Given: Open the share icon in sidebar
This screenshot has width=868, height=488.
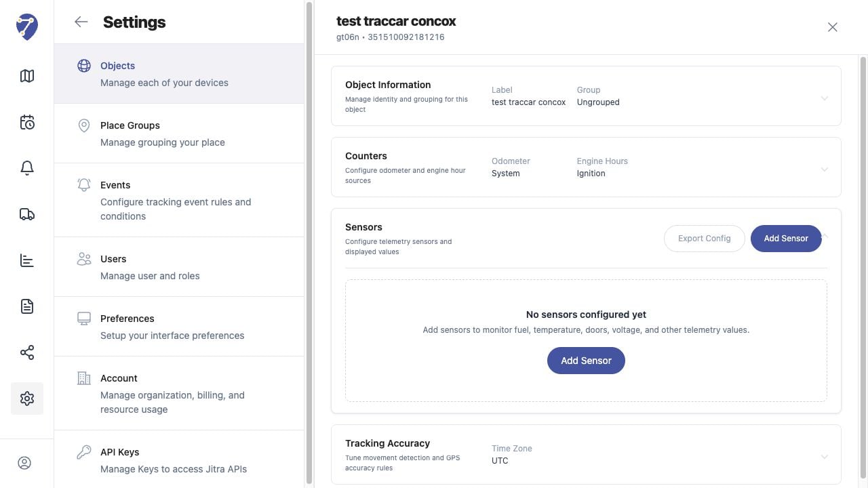Looking at the screenshot, I should 27,352.
